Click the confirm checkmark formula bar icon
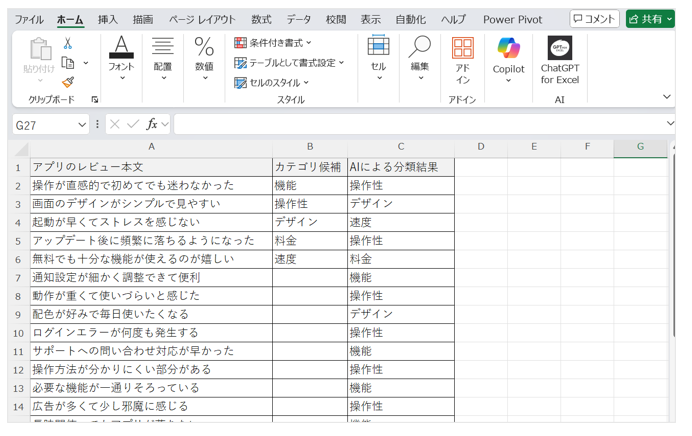 (133, 124)
